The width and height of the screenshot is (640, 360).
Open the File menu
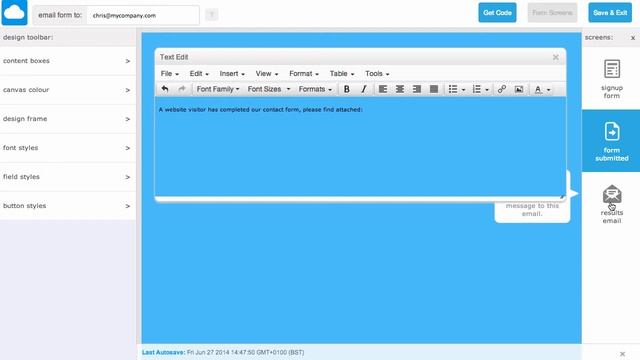170,73
